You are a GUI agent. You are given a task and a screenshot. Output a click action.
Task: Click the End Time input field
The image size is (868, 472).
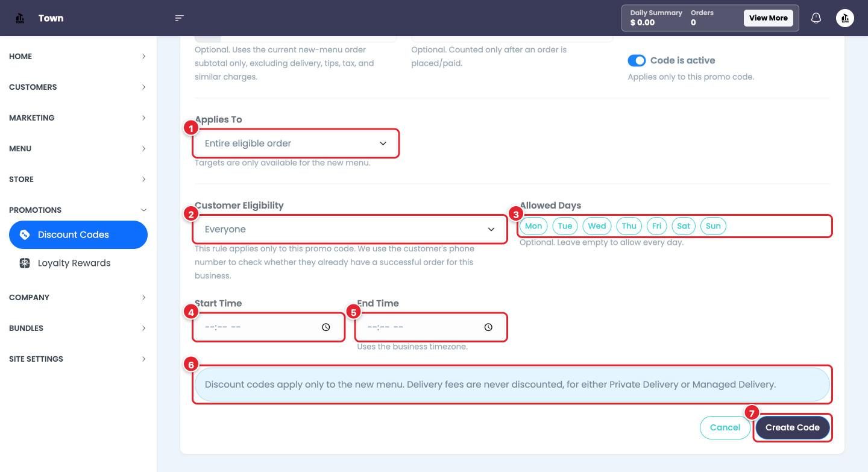(431, 327)
